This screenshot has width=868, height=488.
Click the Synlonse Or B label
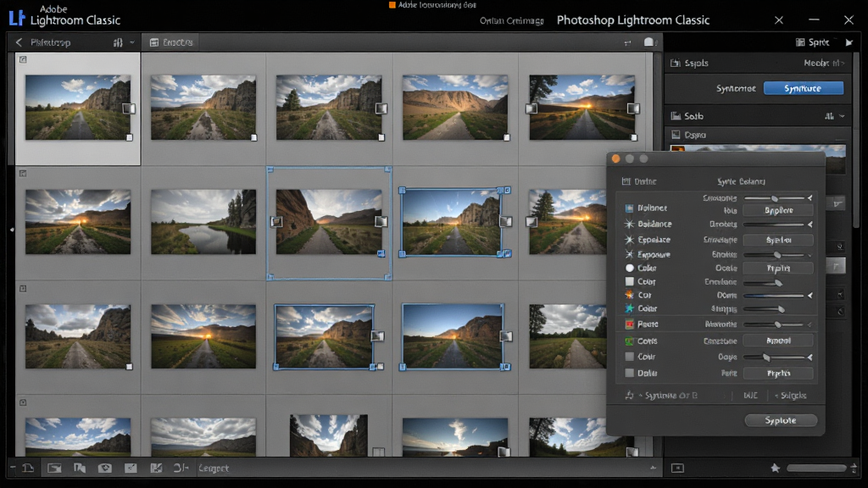pyautogui.click(x=671, y=396)
